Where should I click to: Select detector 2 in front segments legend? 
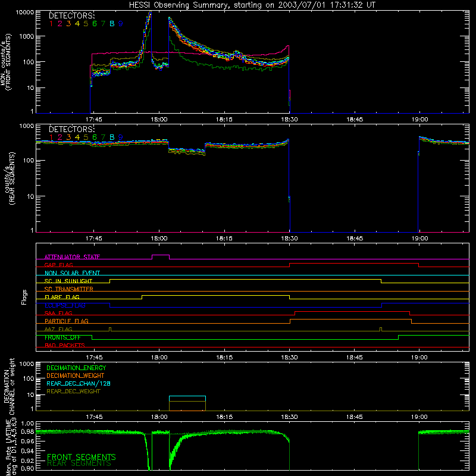tap(60, 24)
